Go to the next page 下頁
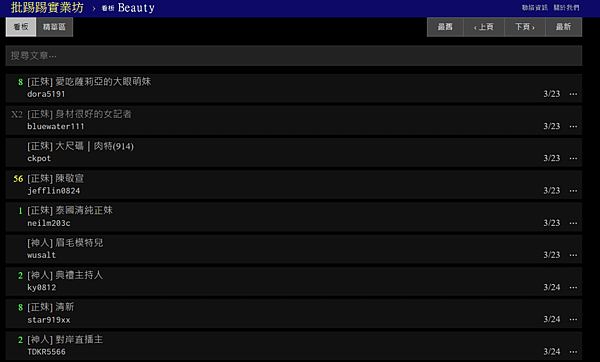 tap(525, 27)
